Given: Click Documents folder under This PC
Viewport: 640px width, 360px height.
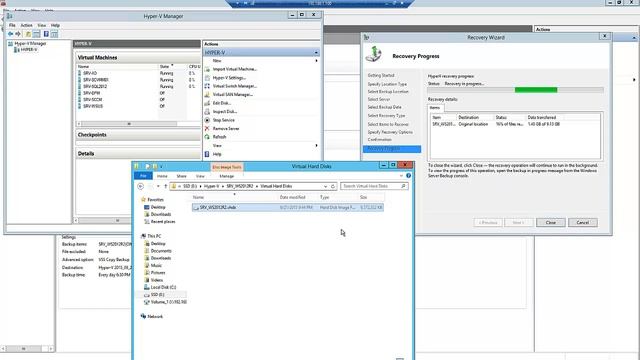Looking at the screenshot, I should click(x=161, y=251).
